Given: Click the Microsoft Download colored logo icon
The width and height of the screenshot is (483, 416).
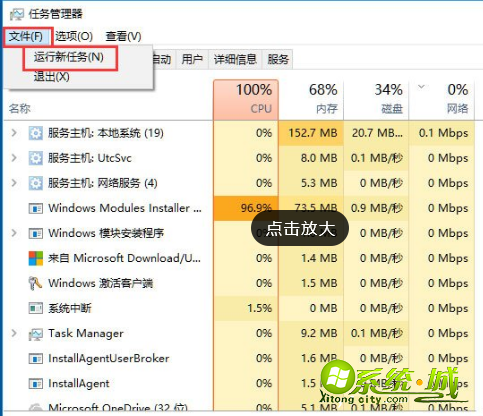Looking at the screenshot, I should [36, 258].
